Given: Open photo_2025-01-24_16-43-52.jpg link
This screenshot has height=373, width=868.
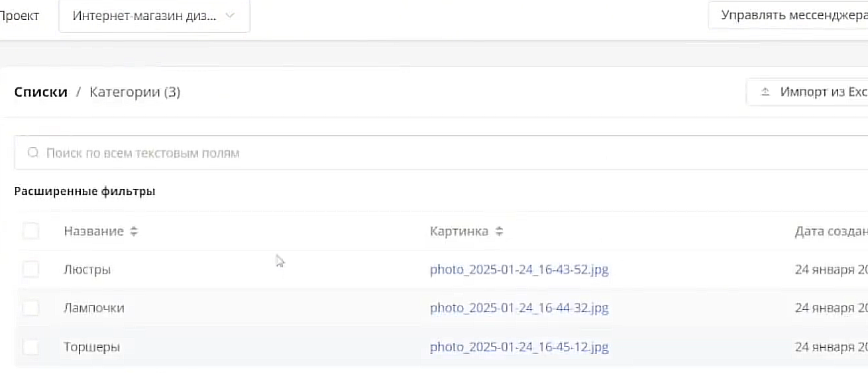Looking at the screenshot, I should pyautogui.click(x=519, y=270).
